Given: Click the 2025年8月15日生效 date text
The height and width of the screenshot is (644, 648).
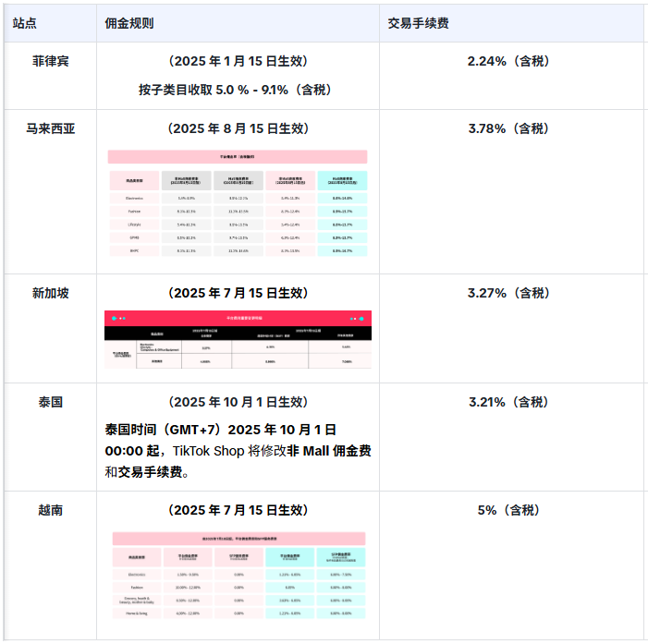Looking at the screenshot, I should pos(238,129).
